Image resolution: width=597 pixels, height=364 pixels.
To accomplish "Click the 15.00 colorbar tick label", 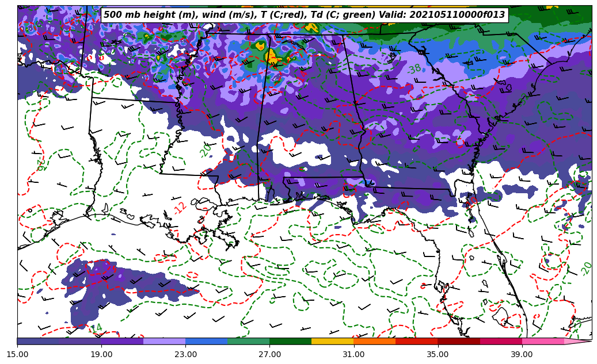I will tap(17, 354).
